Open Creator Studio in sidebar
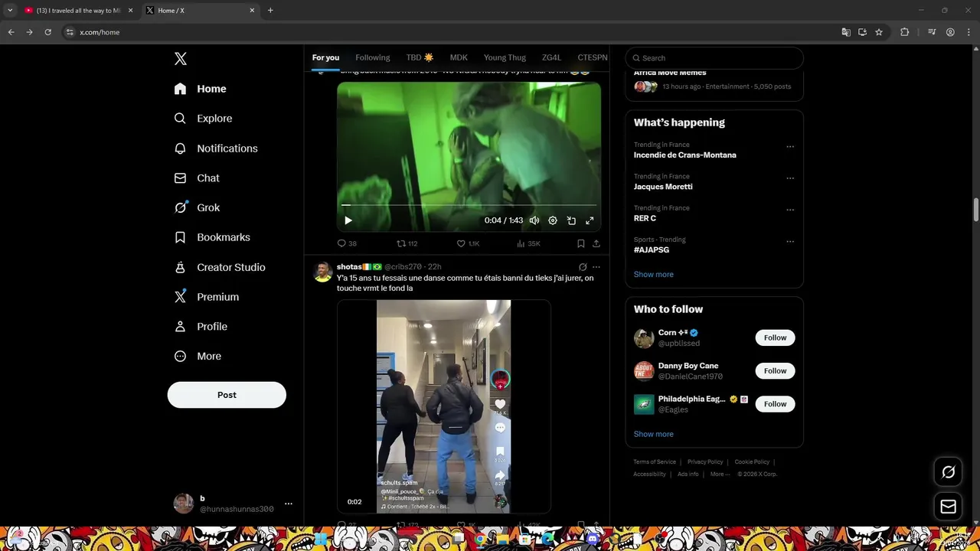This screenshot has width=980, height=551. click(220, 267)
